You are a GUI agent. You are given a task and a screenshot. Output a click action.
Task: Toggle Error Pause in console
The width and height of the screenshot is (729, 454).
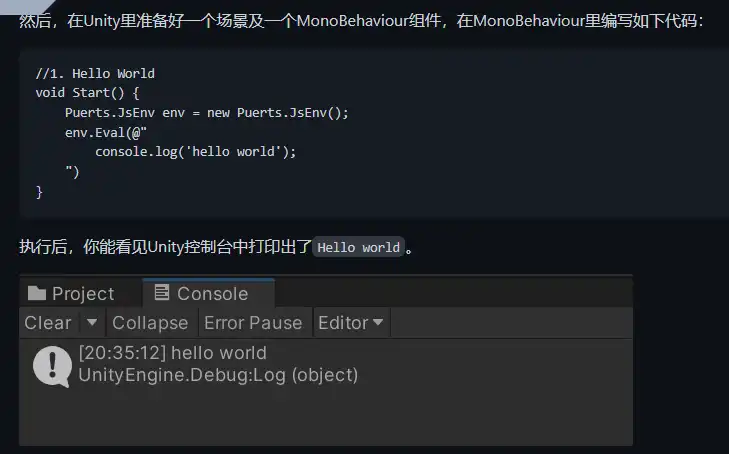coord(253,323)
